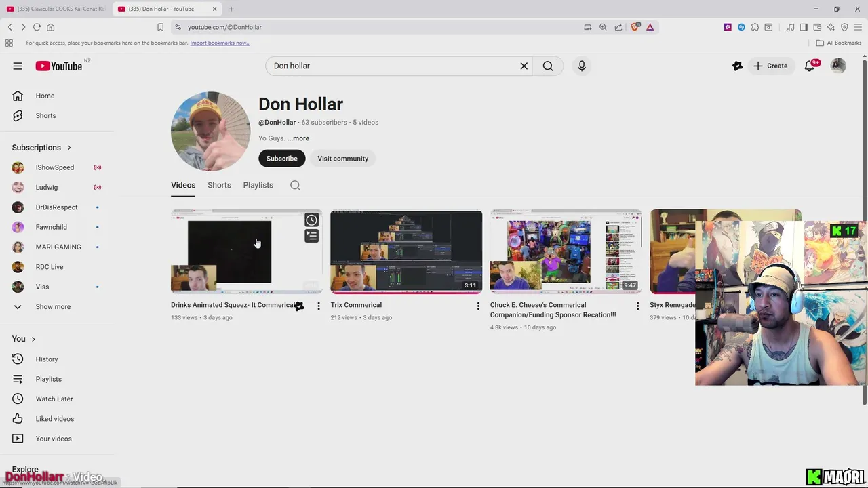868x488 pixels.
Task: Open the notifications bell
Action: (x=810, y=66)
